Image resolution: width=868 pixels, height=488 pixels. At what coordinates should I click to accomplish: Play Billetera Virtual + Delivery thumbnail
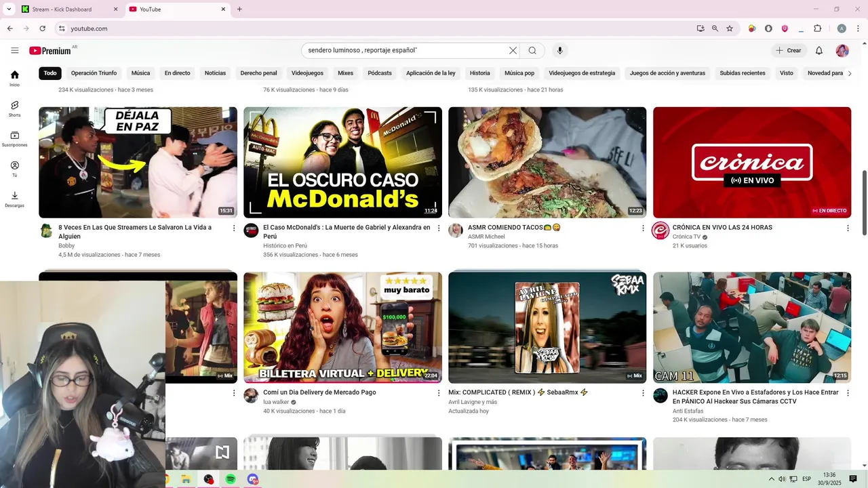pyautogui.click(x=342, y=327)
